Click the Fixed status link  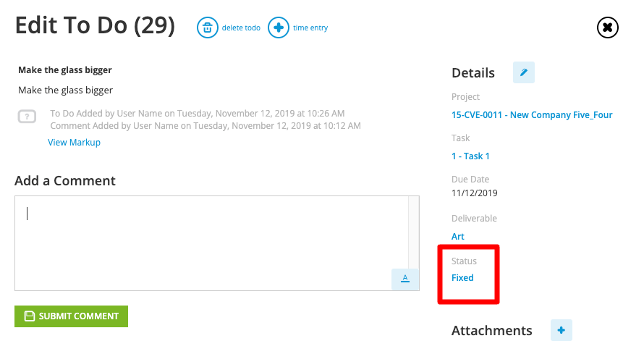[x=462, y=278]
